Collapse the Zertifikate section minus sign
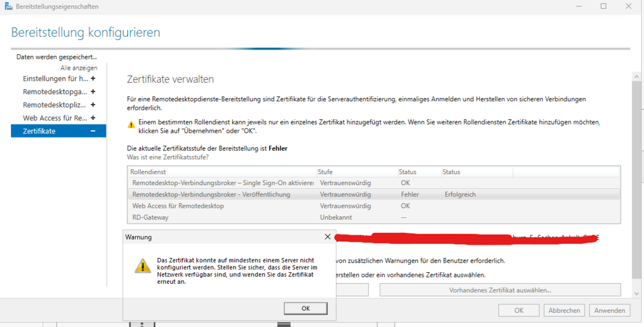The image size is (644, 327). click(93, 131)
